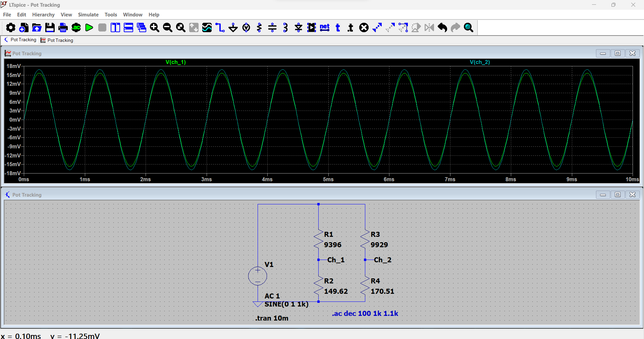Create a new schematic from the toolbar
The image size is (644, 339).
pos(24,27)
